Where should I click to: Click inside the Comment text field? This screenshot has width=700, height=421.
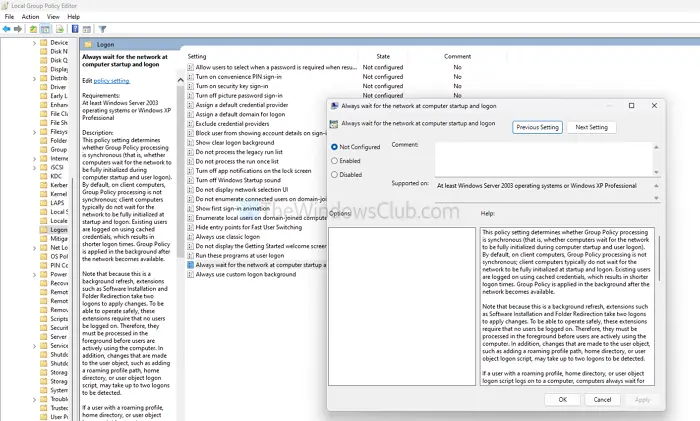click(544, 159)
